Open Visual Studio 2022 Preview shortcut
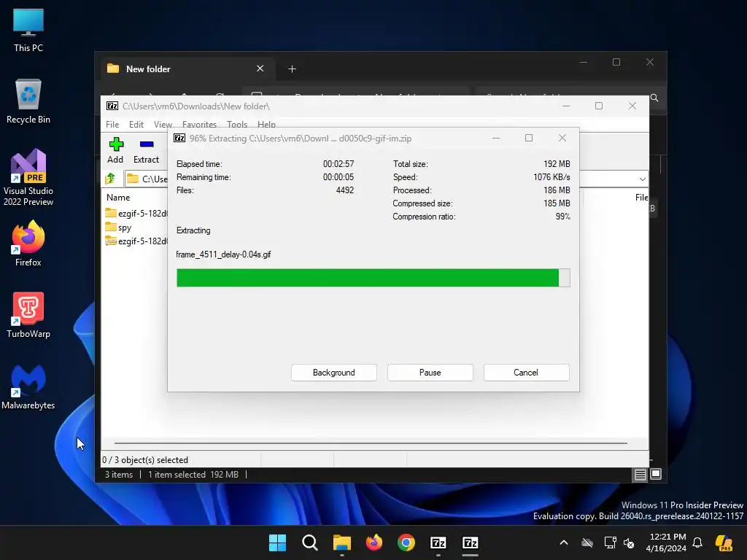 click(x=28, y=178)
